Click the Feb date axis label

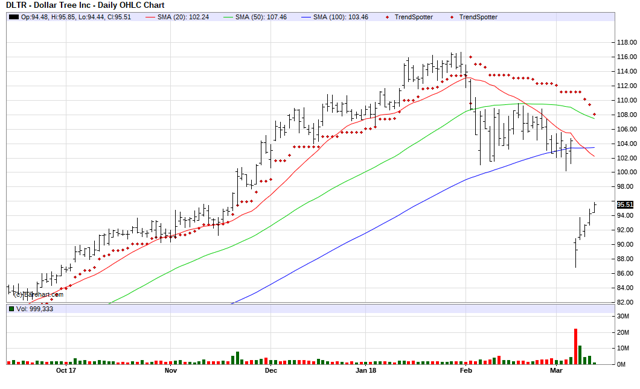coord(466,371)
